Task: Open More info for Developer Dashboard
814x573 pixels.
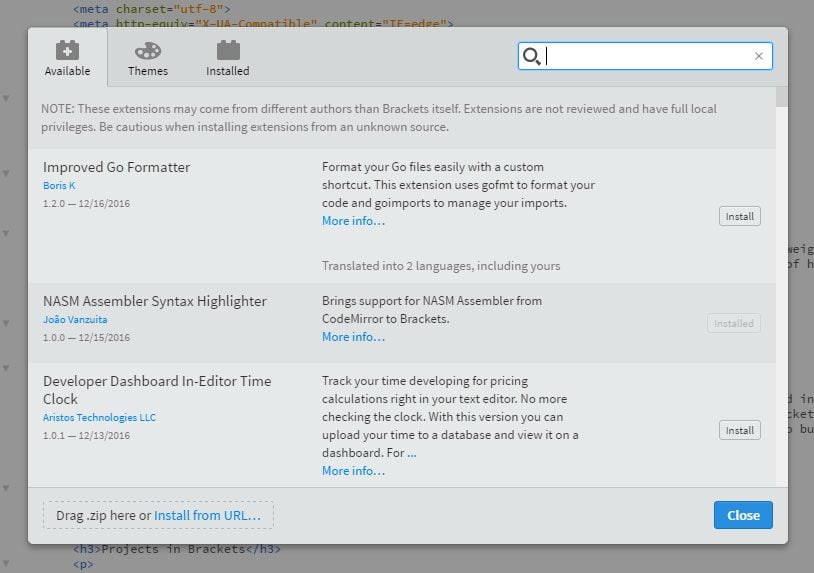Action: 354,471
